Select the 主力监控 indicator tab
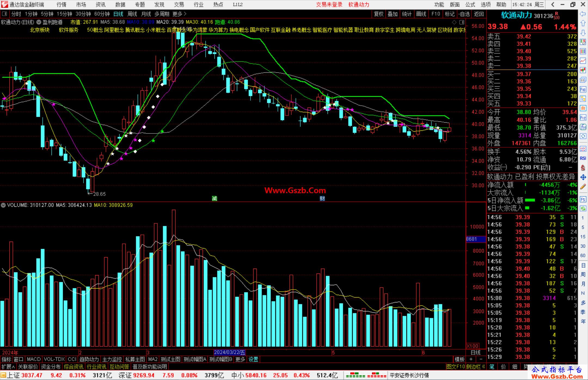 [112, 359]
